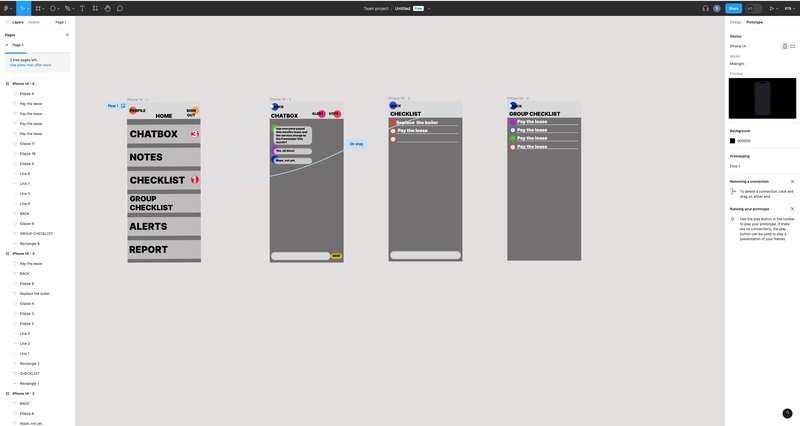This screenshot has height=426, width=800.
Task: Click frame icon of iPhone 14 - 3 layer
Action: [7, 253]
